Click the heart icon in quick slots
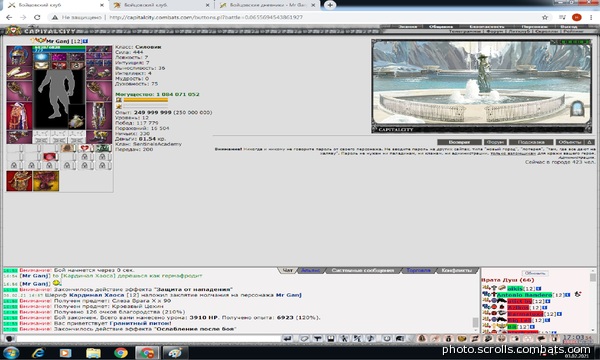600x360 pixels. pos(85,148)
